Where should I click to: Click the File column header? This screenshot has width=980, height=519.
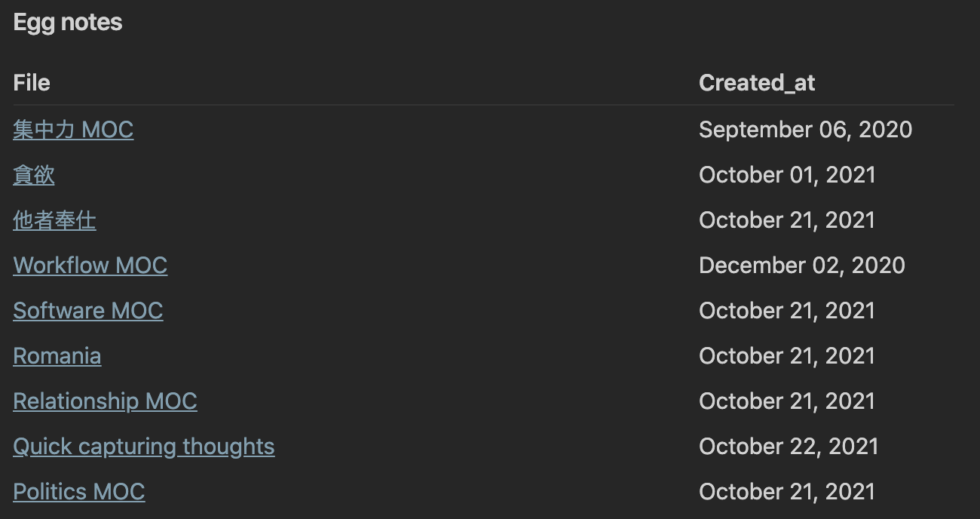pos(32,83)
